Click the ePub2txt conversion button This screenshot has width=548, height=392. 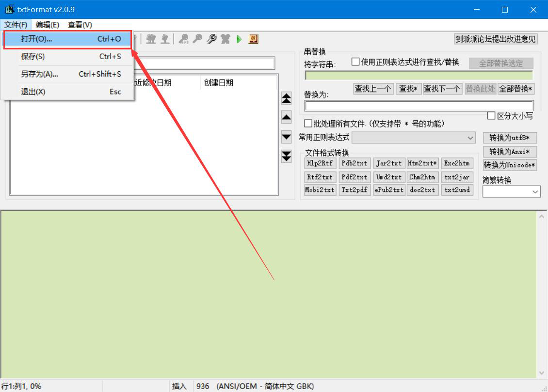pyautogui.click(x=388, y=190)
